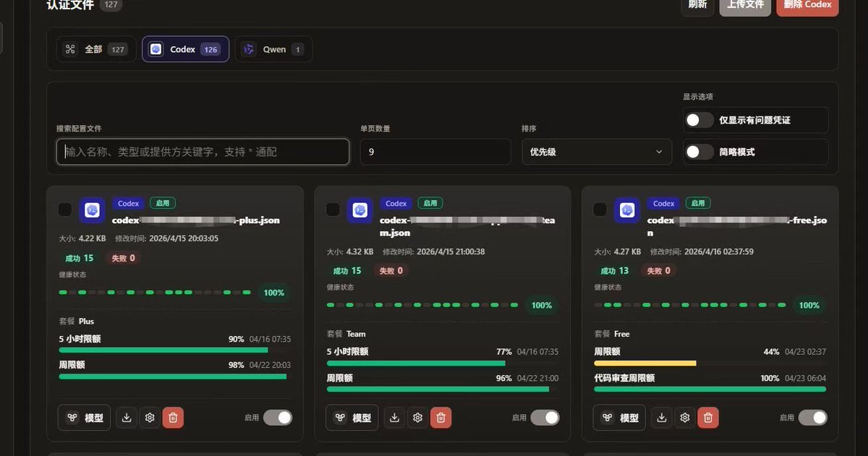The height and width of the screenshot is (456, 868).
Task: Click 周限额 bar at 96% on Team card
Action: point(441,389)
